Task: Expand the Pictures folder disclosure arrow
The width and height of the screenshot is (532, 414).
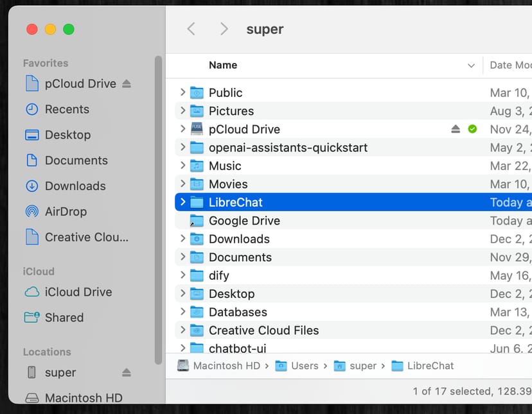Action: [x=182, y=111]
